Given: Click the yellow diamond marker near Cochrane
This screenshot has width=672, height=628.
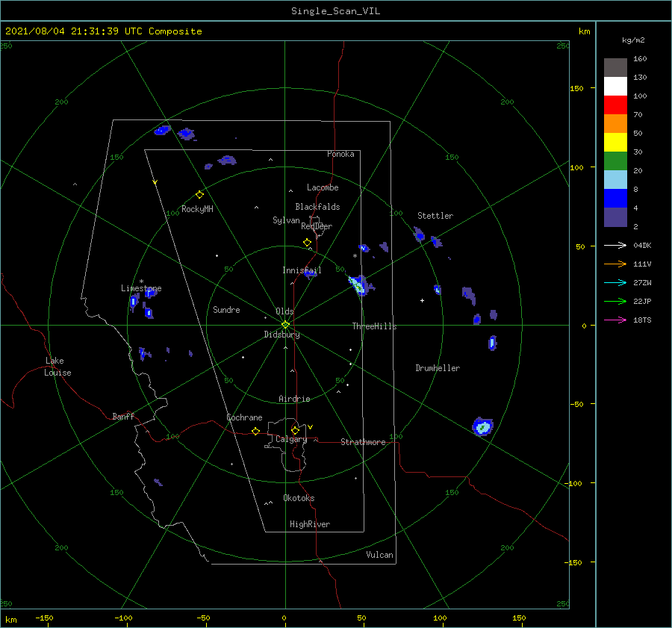Looking at the screenshot, I should [x=255, y=432].
